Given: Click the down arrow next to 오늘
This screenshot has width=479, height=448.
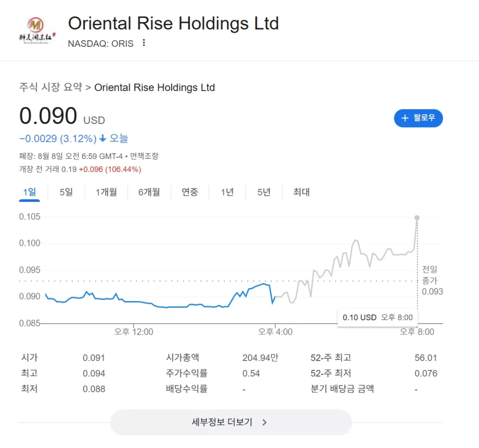Looking at the screenshot, I should (103, 139).
